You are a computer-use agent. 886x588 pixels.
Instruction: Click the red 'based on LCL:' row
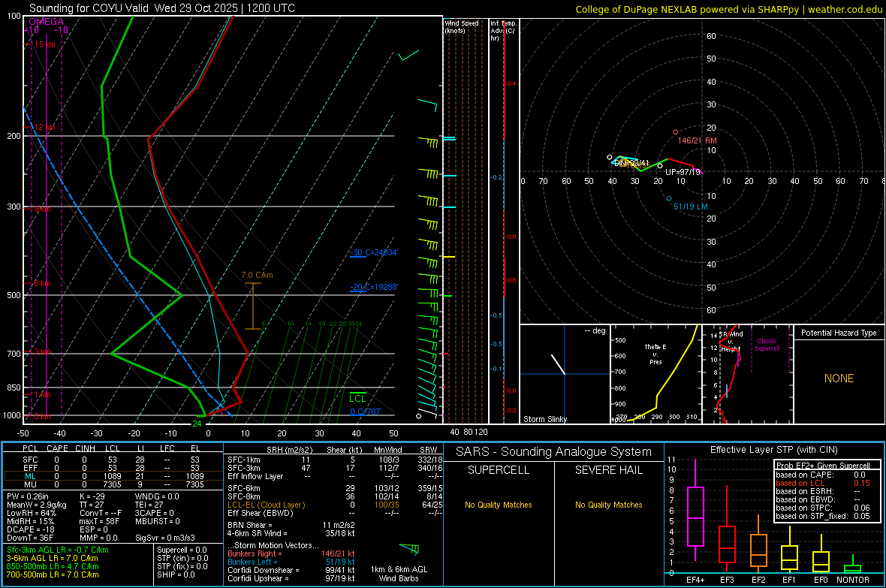pos(823,483)
